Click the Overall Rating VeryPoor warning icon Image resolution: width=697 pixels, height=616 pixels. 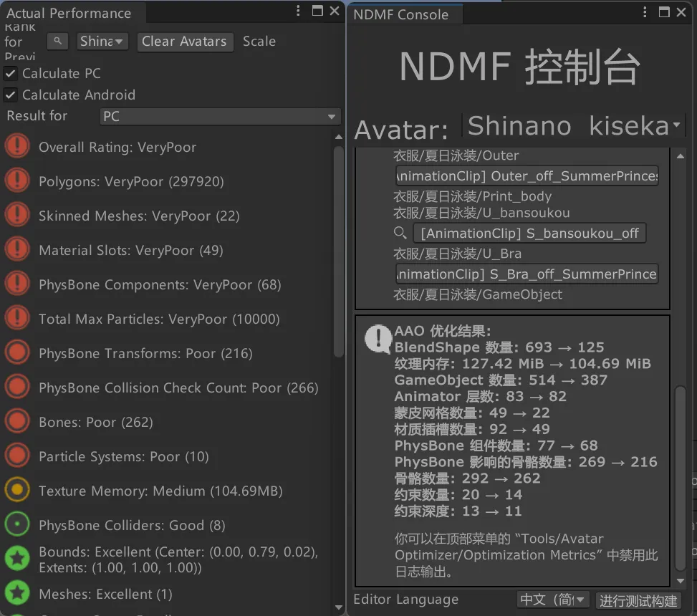pos(17,146)
